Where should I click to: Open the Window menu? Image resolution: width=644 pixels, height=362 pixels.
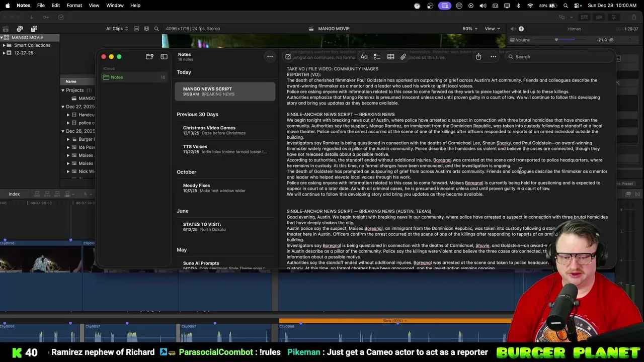click(x=115, y=6)
